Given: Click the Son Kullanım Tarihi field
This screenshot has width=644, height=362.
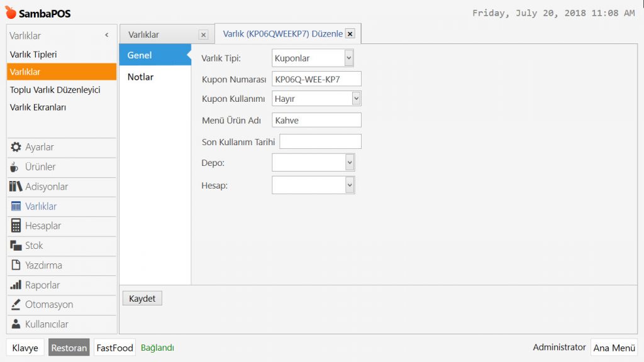Looking at the screenshot, I should pyautogui.click(x=320, y=141).
